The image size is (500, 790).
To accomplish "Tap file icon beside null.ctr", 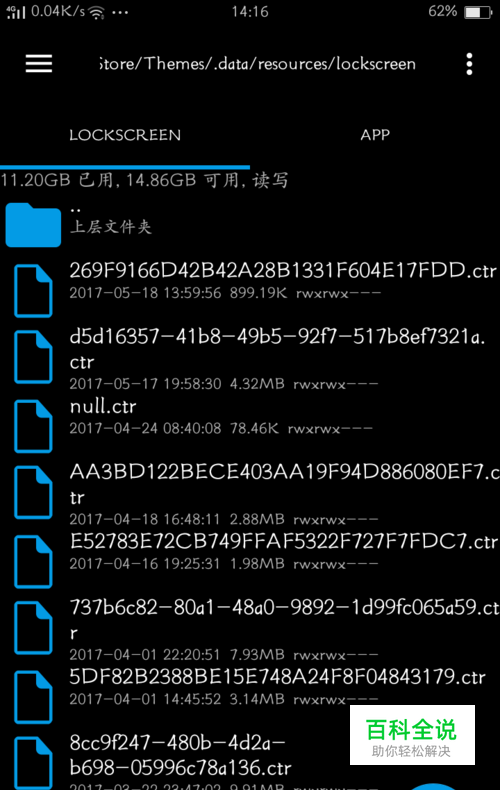I will (33, 426).
